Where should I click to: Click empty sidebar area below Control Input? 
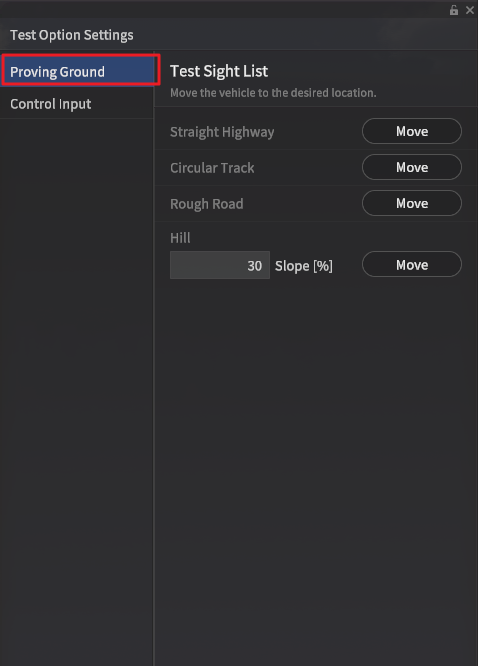tap(77, 382)
